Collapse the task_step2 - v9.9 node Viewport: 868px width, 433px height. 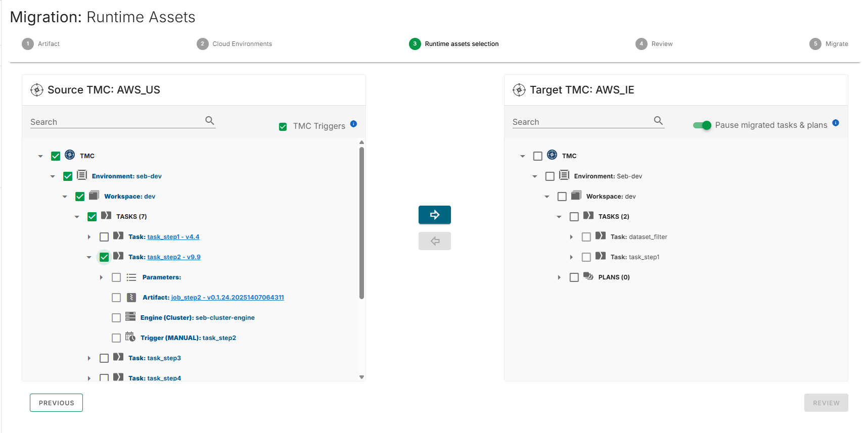click(x=89, y=257)
